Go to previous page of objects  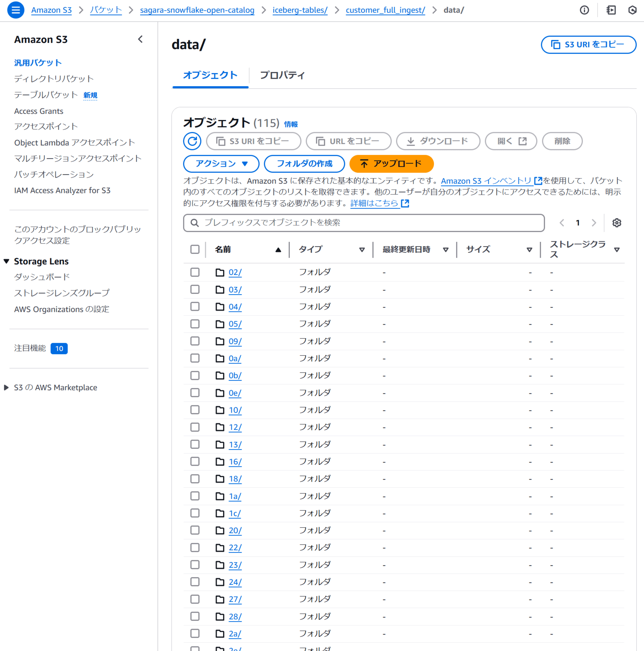(562, 223)
